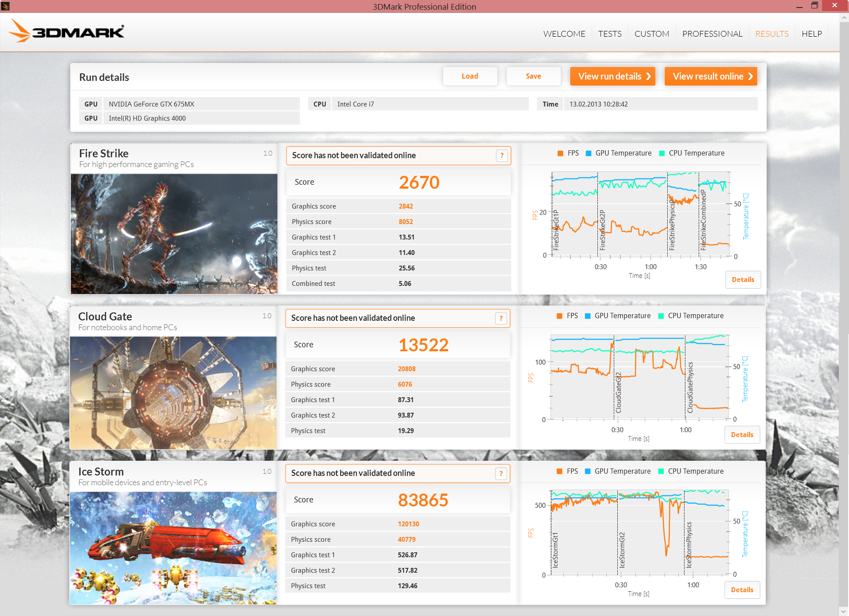Open Fire Strike graph Details
The width and height of the screenshot is (849, 616).
743,280
